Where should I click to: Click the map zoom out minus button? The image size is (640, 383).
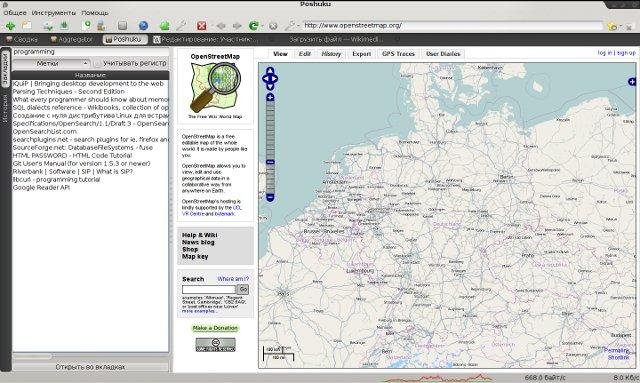[x=270, y=198]
